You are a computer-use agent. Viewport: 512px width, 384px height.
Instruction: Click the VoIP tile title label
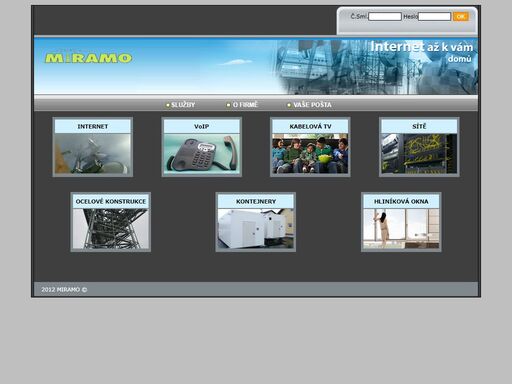pos(202,127)
